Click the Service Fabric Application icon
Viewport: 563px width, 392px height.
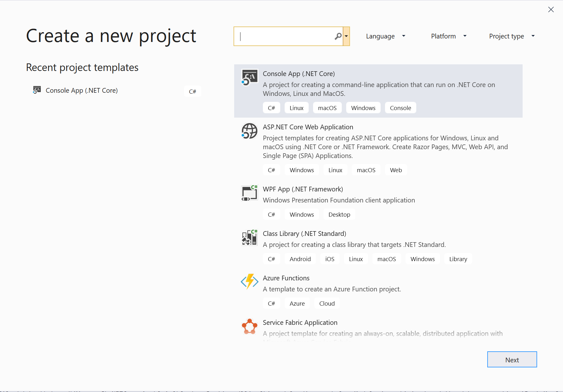click(249, 326)
